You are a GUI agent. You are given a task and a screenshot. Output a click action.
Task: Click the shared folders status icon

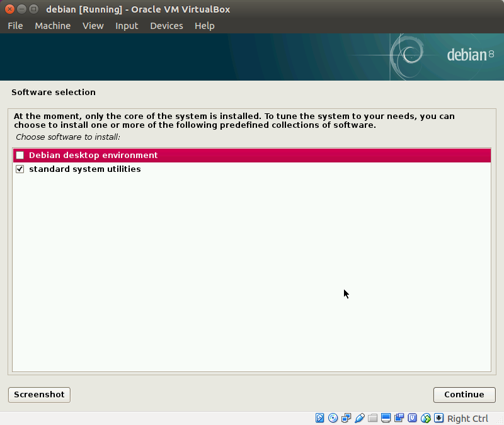(372, 418)
